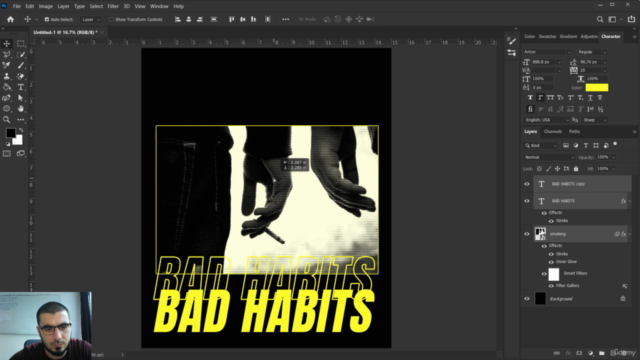Apply Faux Italic in Character panel
640x360 pixels.
540,98
